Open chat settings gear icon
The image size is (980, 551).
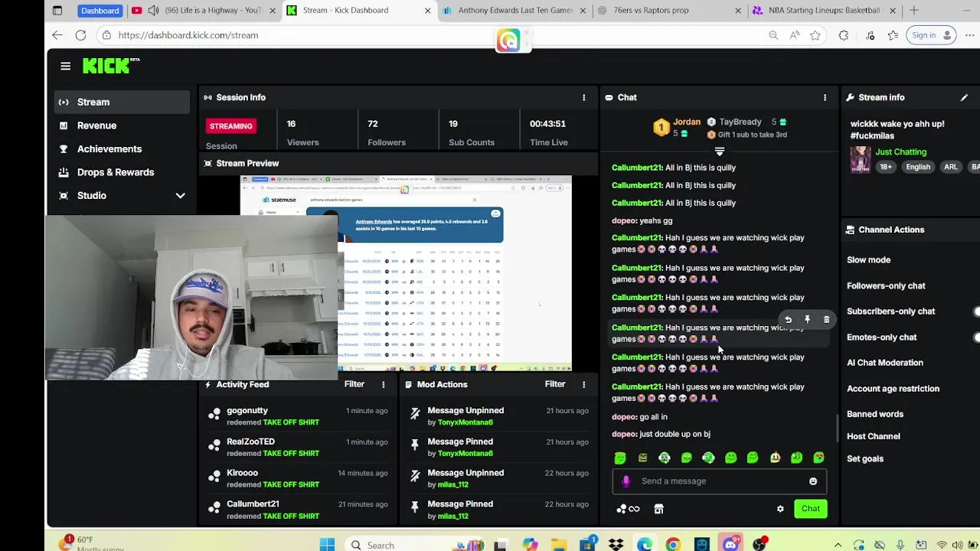[x=780, y=509]
